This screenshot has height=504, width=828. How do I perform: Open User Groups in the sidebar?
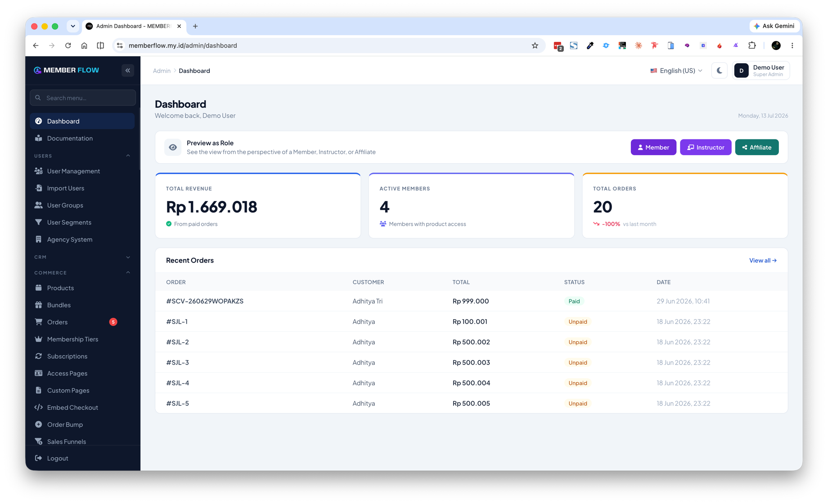82,205
